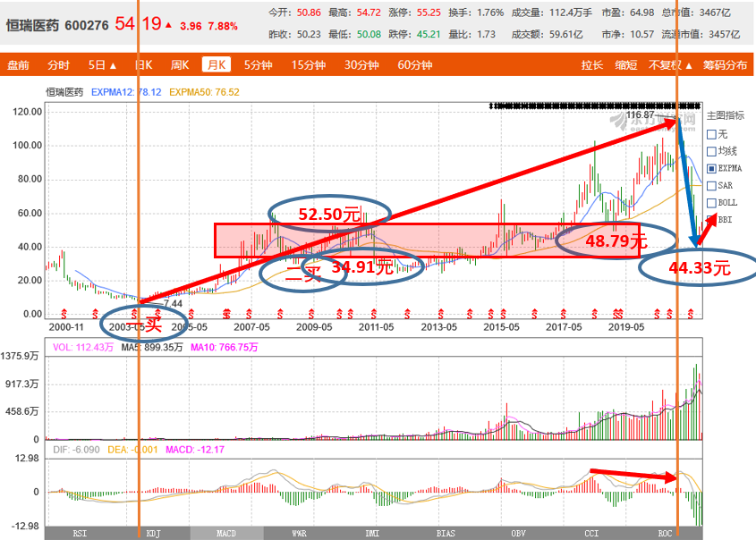Viewport: 756px width, 540px height.
Task: Click the MACD: -12.17 readout
Action: (x=195, y=450)
